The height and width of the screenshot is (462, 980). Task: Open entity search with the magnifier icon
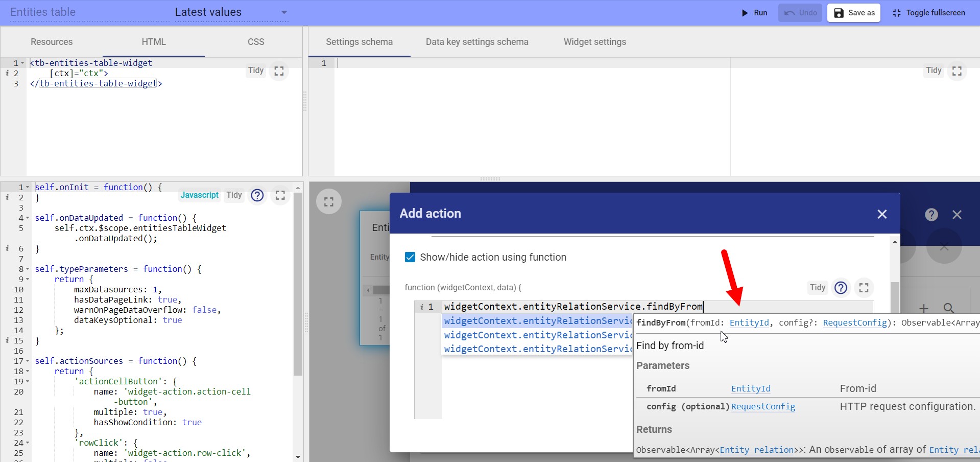point(948,309)
